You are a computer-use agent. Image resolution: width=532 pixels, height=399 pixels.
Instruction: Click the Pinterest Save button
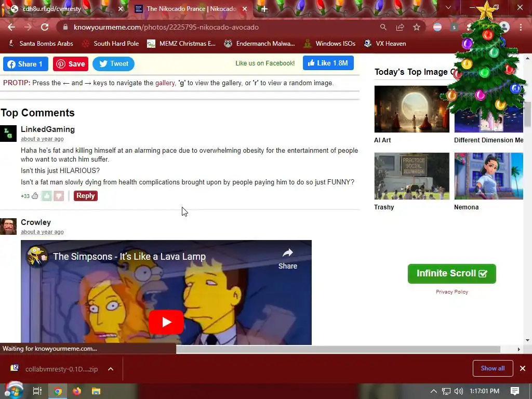tap(71, 64)
